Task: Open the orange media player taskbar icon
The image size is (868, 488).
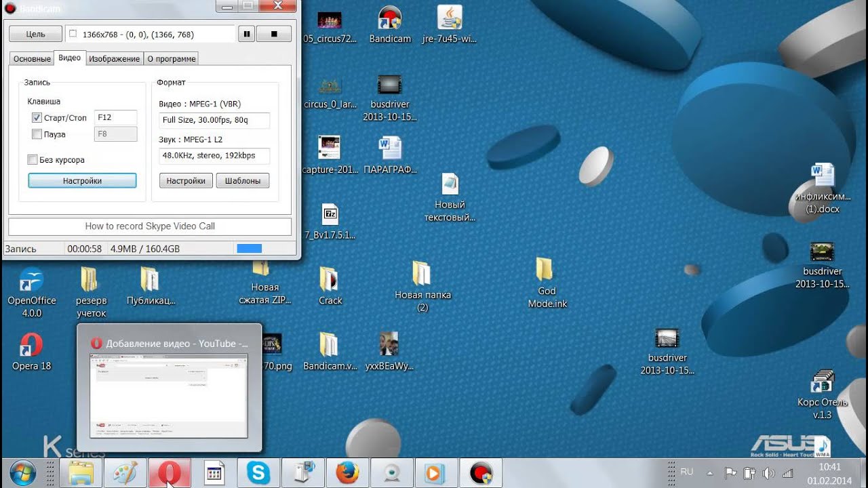Action: point(435,473)
